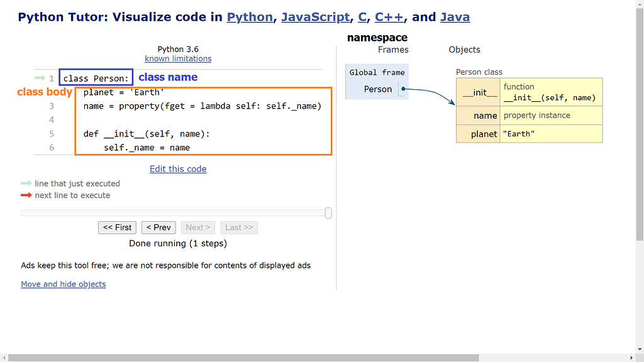644x362 pixels.
Task: Open the Python language link in title
Action: pyautogui.click(x=250, y=17)
